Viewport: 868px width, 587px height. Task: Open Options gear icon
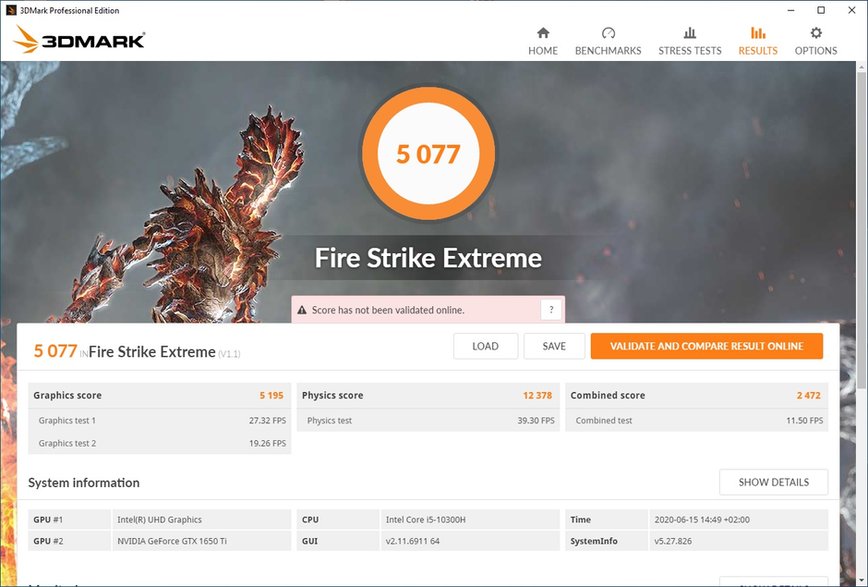pyautogui.click(x=816, y=33)
